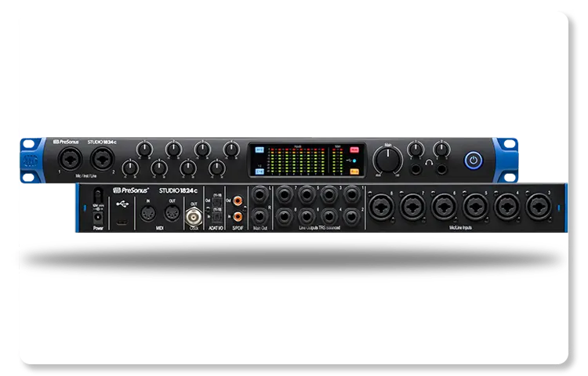This screenshot has width=588, height=376.
Task: Click line output jack 4
Action: click(328, 216)
